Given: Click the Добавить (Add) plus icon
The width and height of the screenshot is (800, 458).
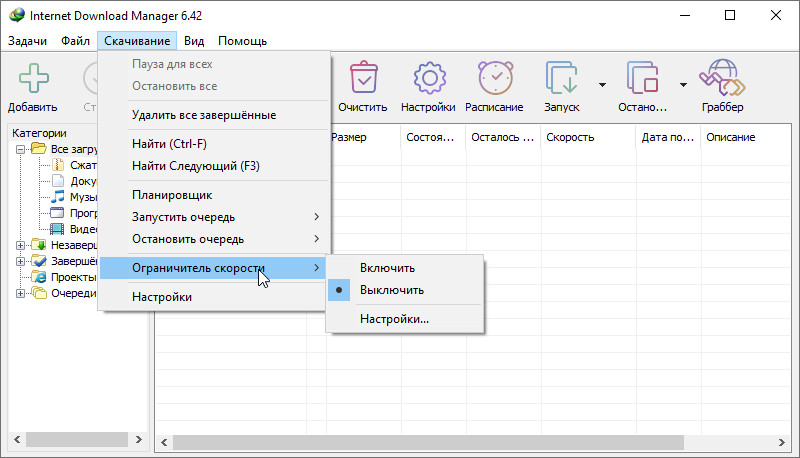Looking at the screenshot, I should click(x=32, y=78).
